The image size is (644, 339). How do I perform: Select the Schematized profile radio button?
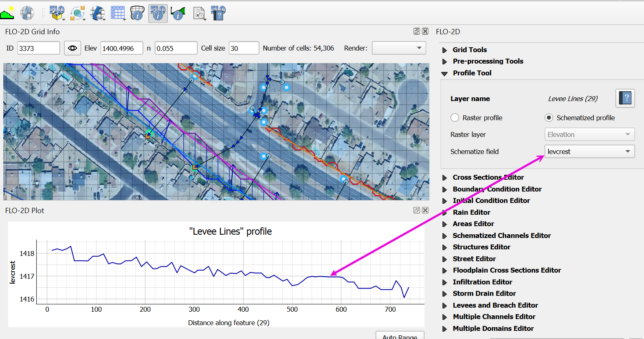pos(549,118)
